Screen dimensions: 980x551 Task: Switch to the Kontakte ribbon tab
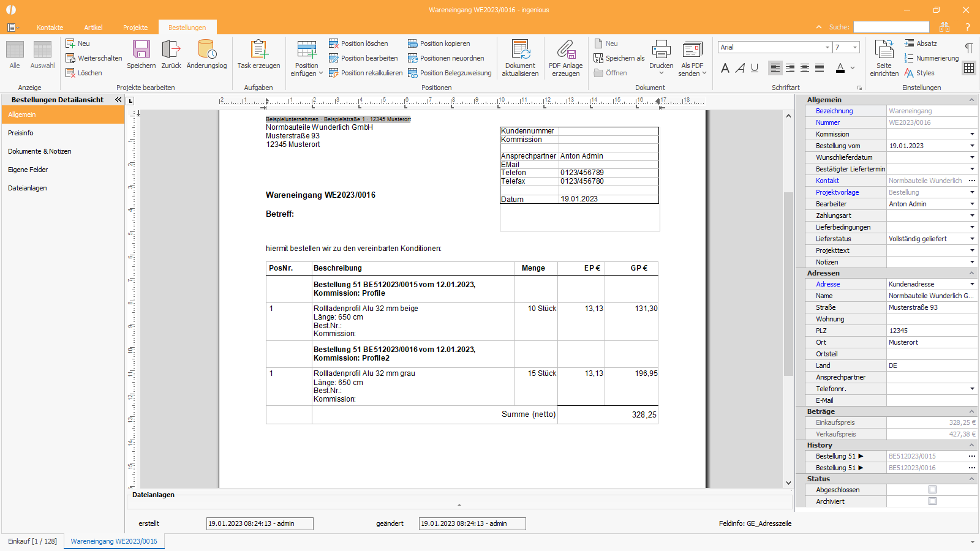(50, 28)
